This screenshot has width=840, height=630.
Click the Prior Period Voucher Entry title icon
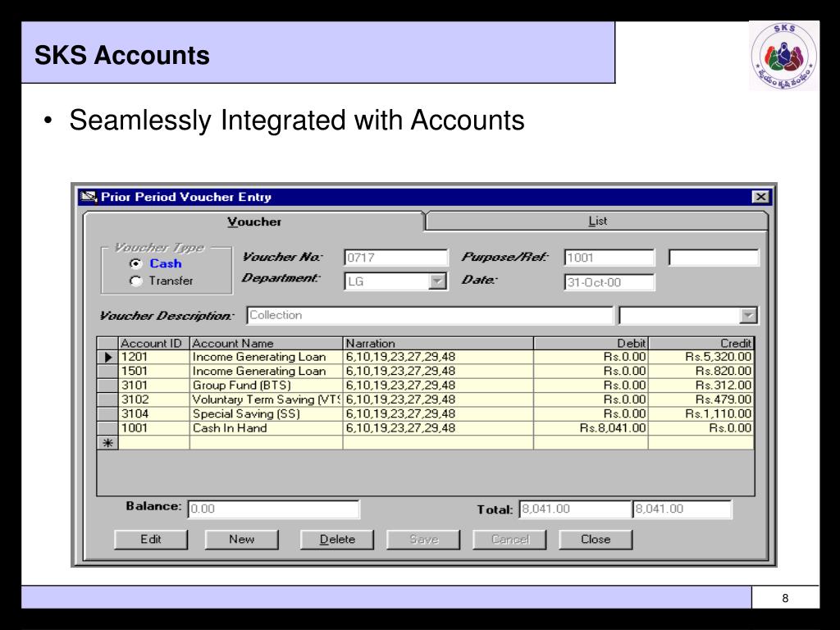coord(89,197)
